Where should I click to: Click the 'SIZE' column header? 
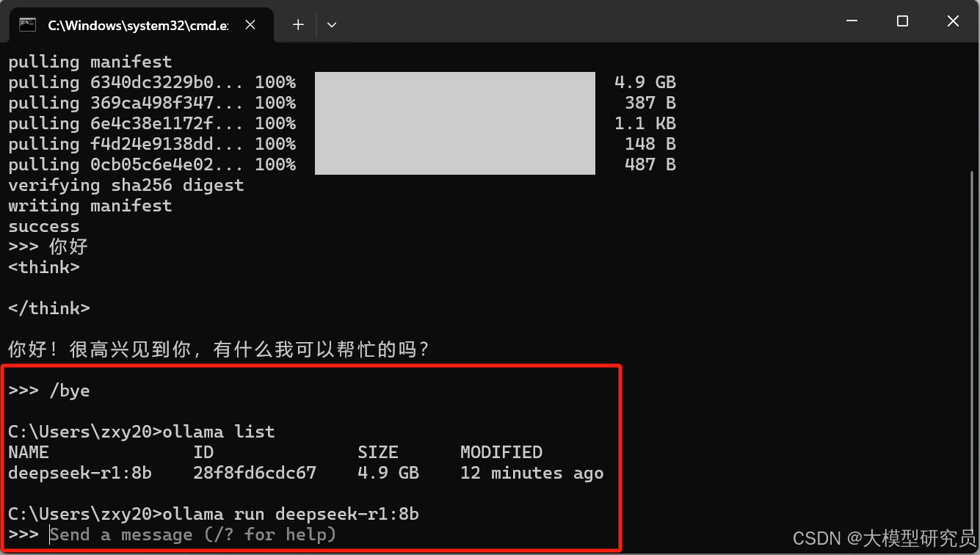378,452
